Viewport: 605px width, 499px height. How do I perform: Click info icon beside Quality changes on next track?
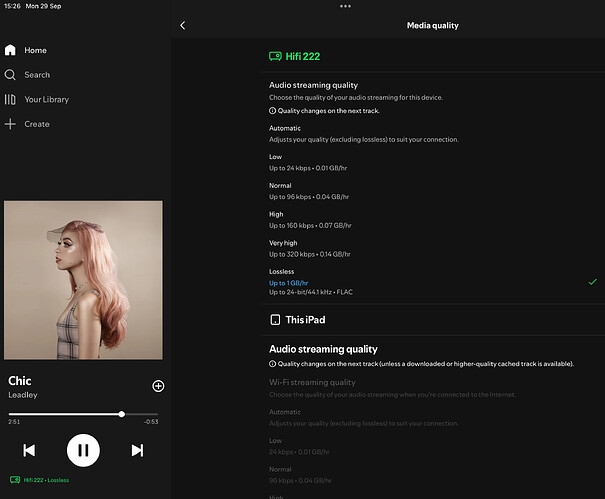pos(272,111)
